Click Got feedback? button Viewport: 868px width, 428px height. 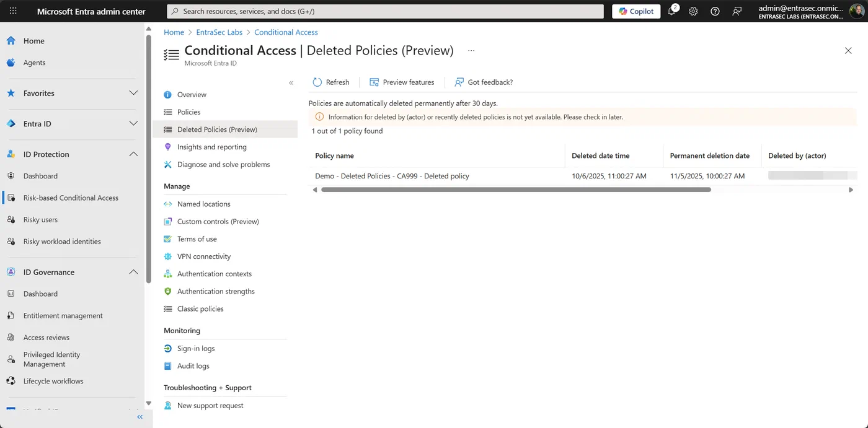point(484,82)
